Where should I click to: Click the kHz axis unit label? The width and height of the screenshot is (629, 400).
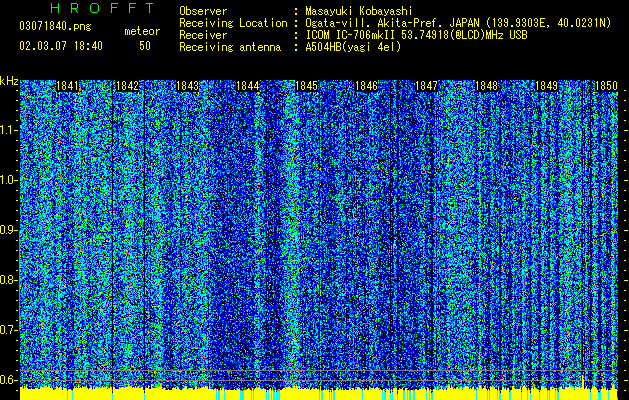[x=9, y=81]
